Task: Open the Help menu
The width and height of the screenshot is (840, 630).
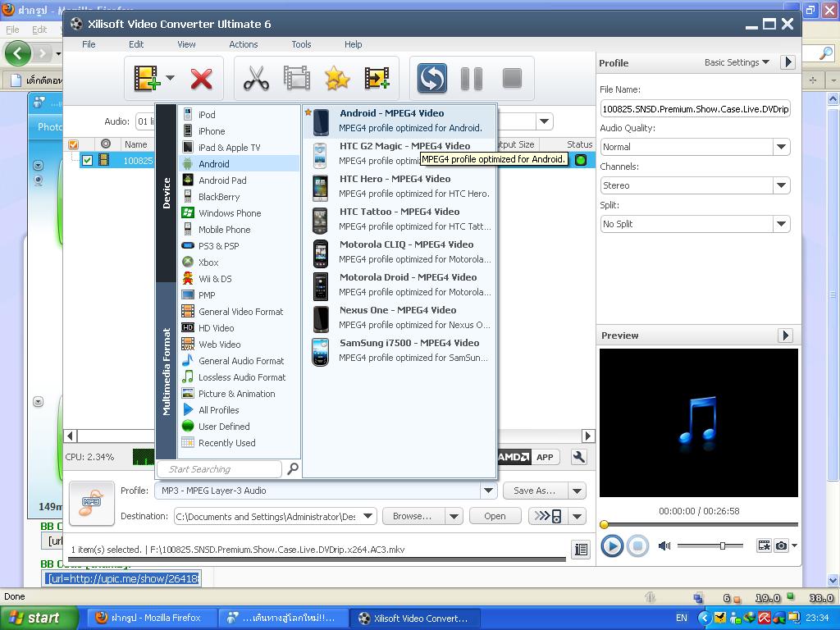Action: coord(353,44)
